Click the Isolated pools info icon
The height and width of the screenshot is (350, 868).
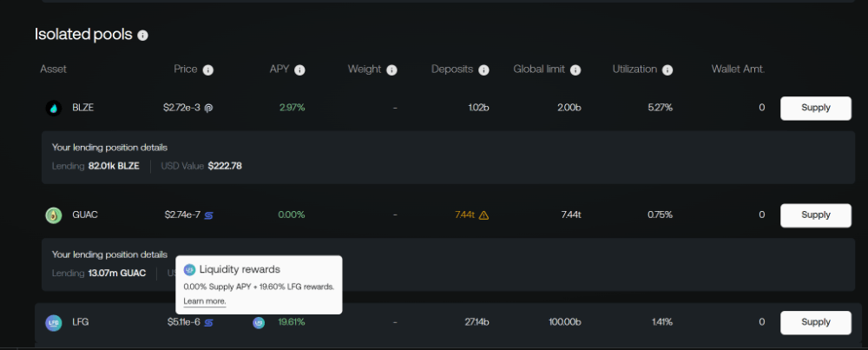pyautogui.click(x=142, y=36)
